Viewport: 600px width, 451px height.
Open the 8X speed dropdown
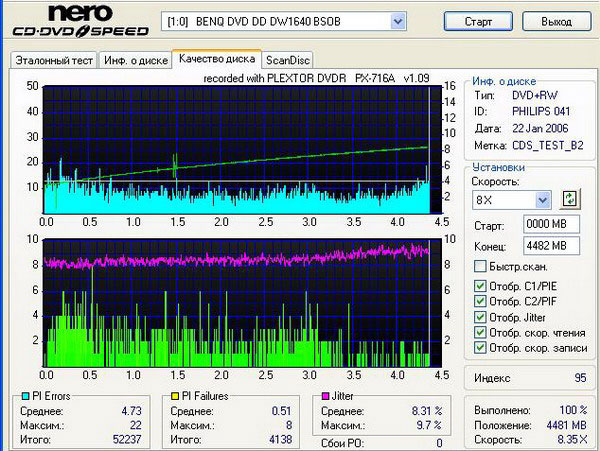543,200
